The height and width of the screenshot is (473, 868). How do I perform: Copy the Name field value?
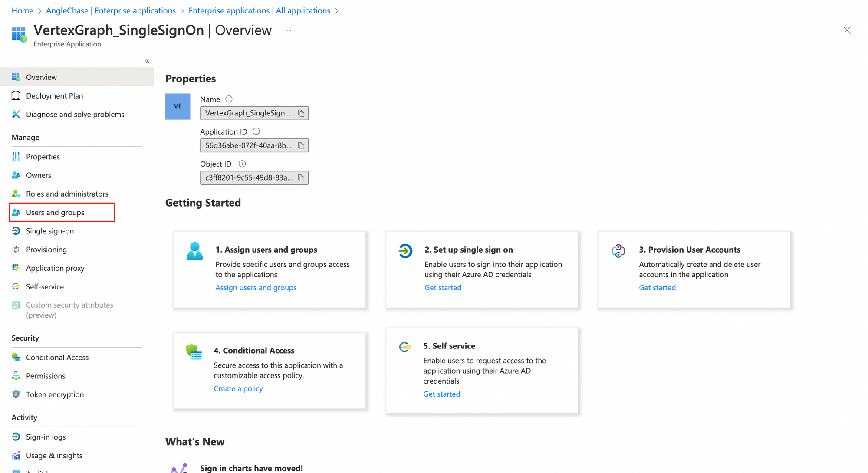301,113
